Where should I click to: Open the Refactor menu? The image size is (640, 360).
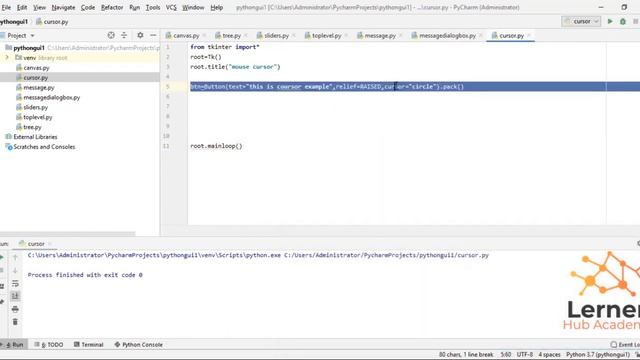point(112,7)
